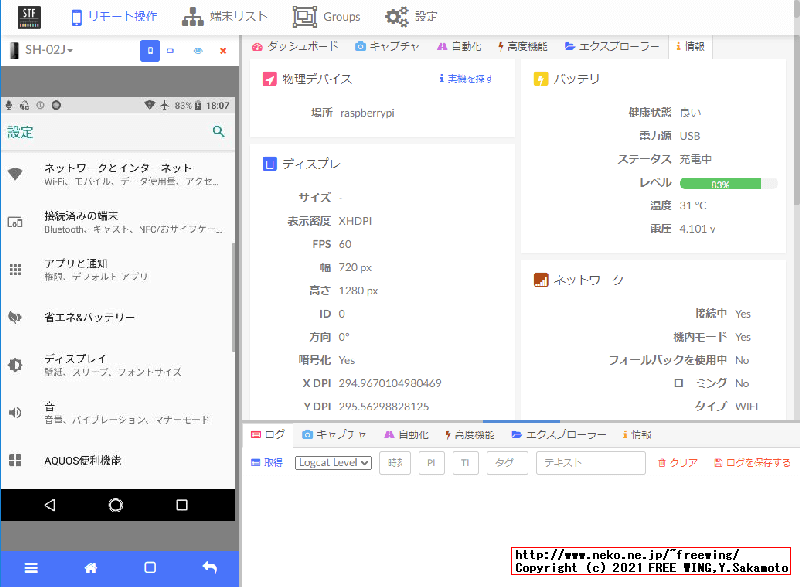Click the menu icon in the blue bar

30,567
